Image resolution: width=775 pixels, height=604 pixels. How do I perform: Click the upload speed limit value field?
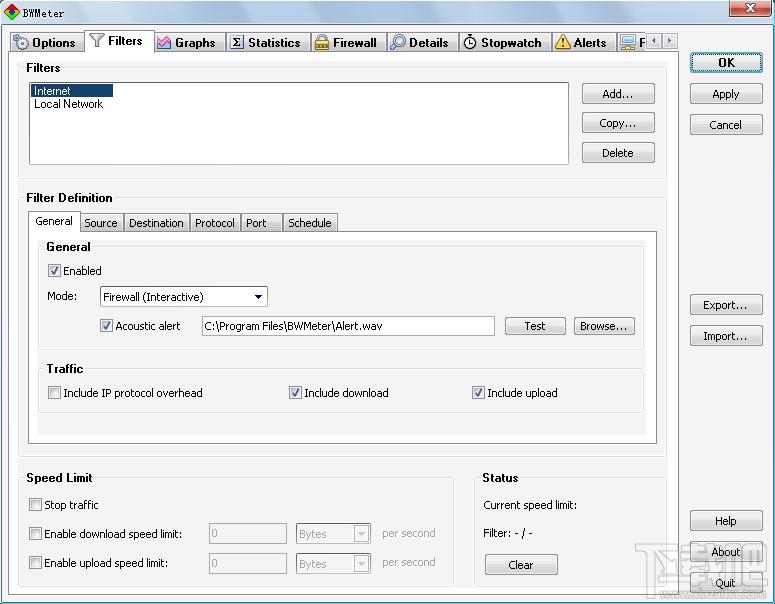tap(248, 563)
